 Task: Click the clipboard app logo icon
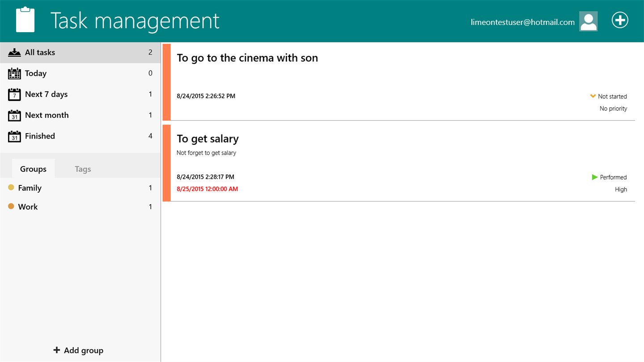[x=25, y=20]
